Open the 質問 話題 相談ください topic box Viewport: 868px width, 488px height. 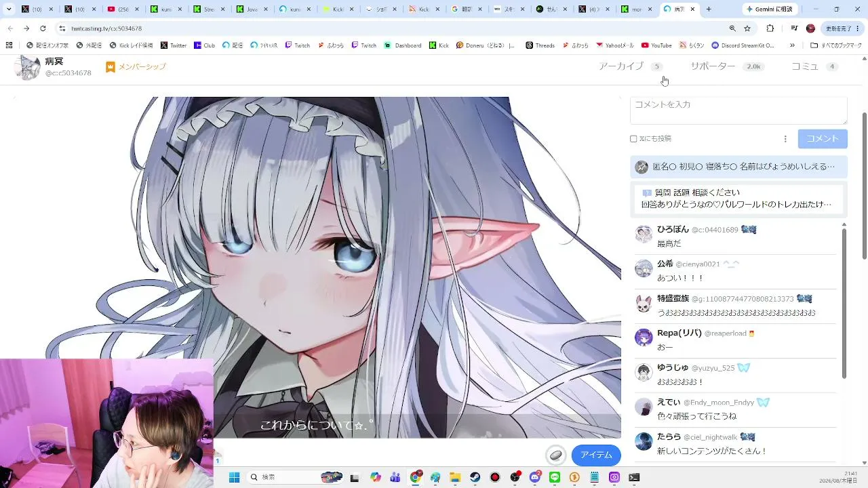click(738, 199)
